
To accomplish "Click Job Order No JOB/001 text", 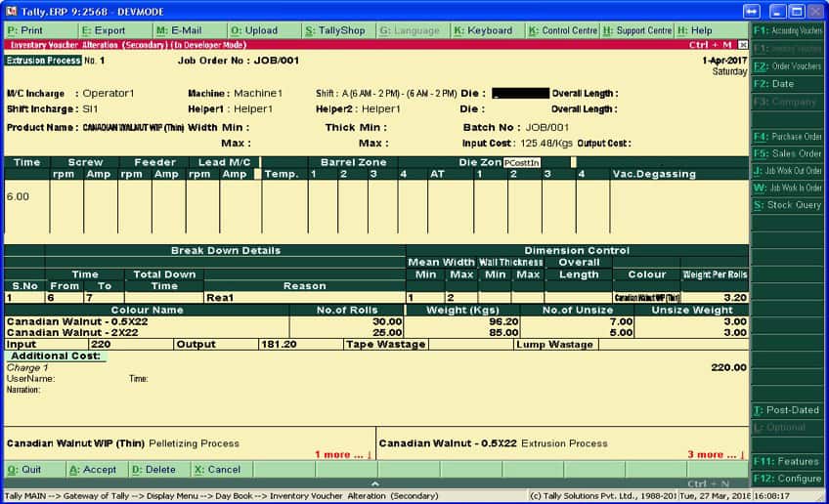I will click(238, 61).
